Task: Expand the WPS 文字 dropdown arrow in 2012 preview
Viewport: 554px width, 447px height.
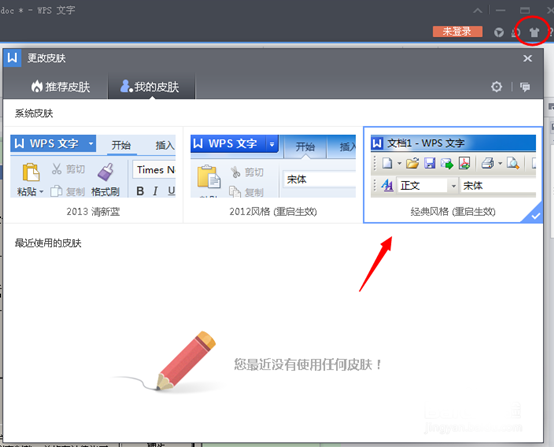Action: (272, 144)
